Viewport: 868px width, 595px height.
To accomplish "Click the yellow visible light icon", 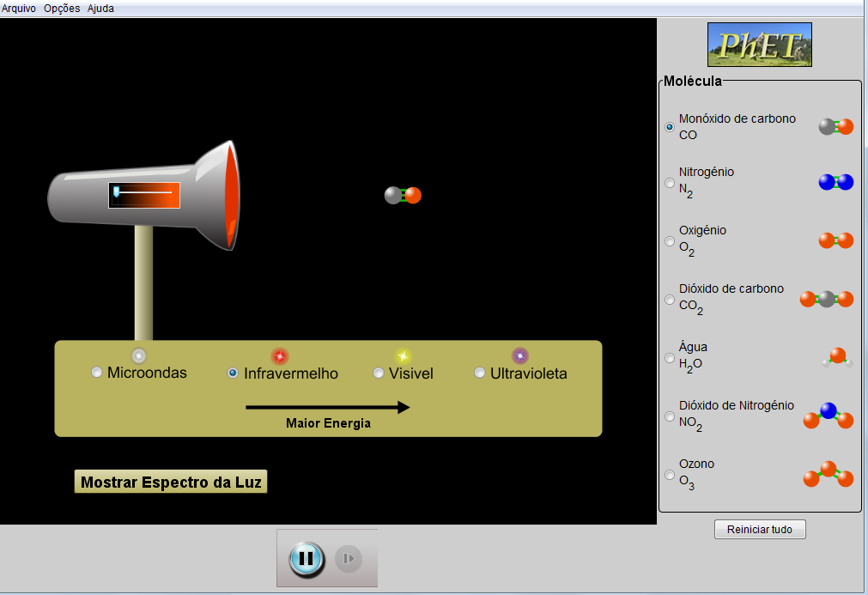I will pyautogui.click(x=403, y=355).
